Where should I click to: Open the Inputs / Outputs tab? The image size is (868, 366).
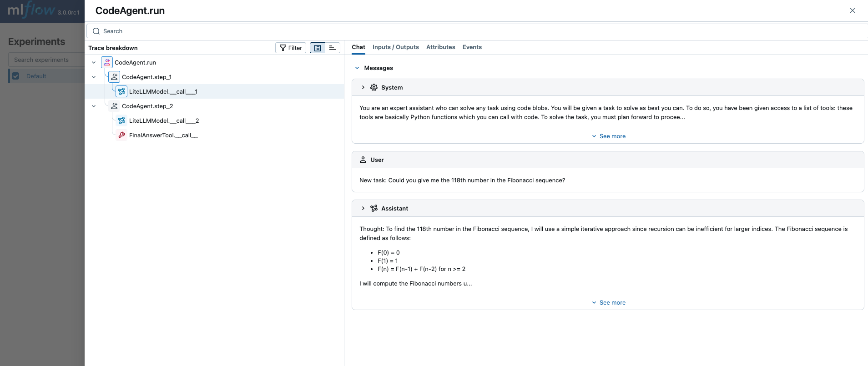pyautogui.click(x=395, y=47)
